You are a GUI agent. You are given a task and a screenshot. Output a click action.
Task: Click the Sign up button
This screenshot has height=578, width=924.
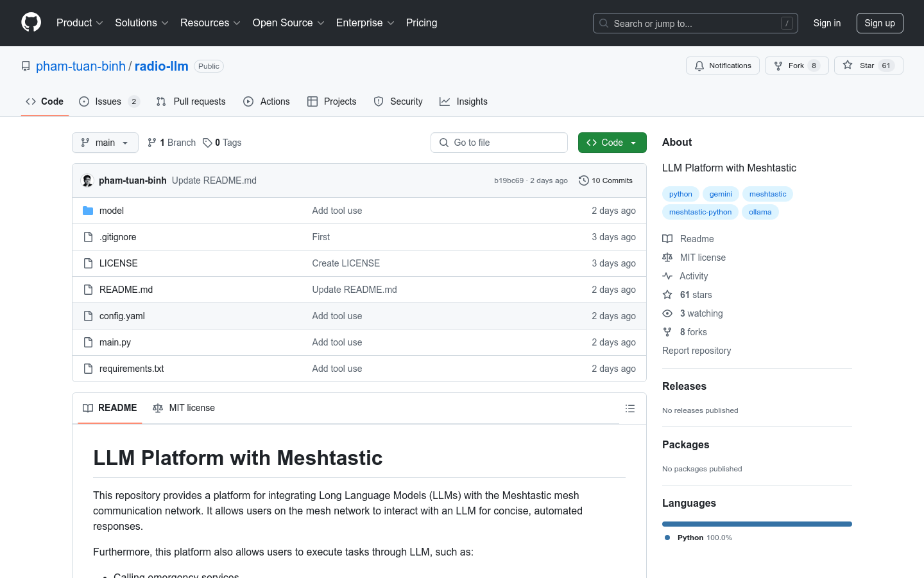[880, 23]
